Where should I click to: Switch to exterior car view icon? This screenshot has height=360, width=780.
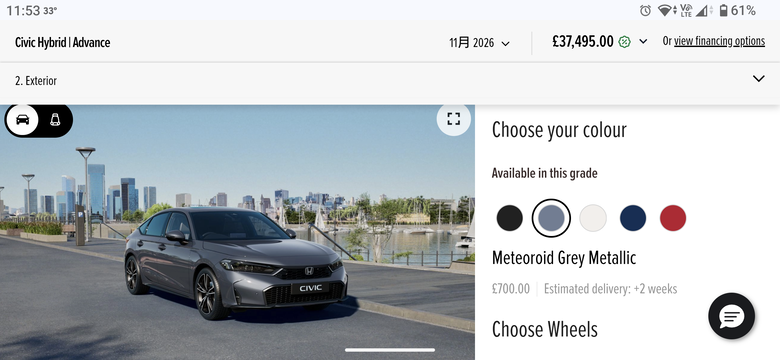tap(22, 120)
